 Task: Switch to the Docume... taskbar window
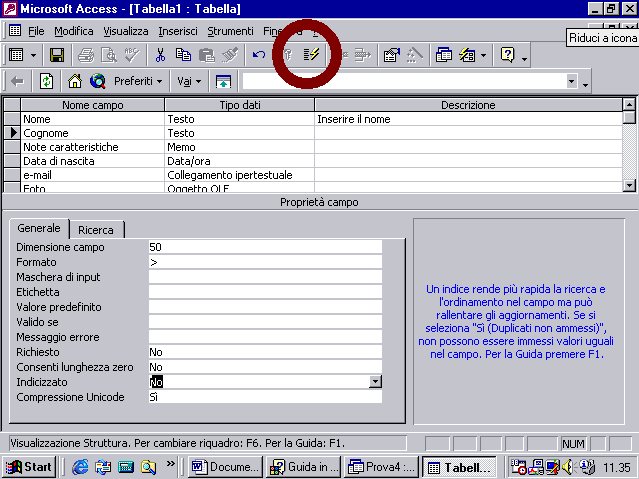[x=225, y=467]
